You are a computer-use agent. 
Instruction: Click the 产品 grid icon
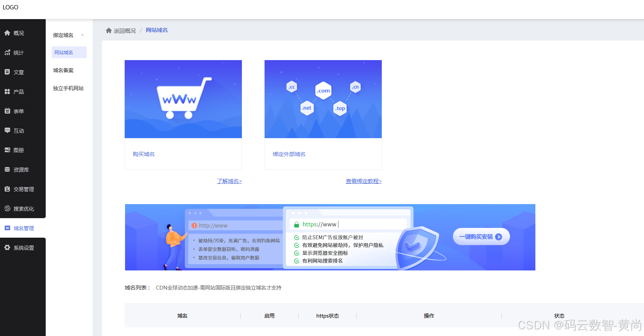click(7, 92)
